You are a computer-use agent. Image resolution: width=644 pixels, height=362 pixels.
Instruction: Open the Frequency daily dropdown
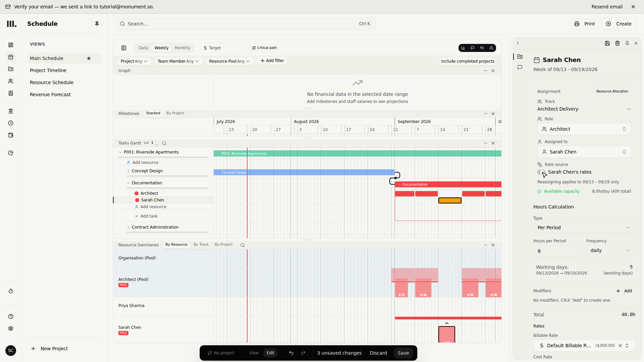tap(610, 250)
